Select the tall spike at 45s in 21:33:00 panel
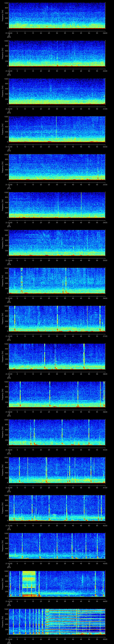Image resolution: width=114 pixels, height=644 pixels. (x=81, y=203)
